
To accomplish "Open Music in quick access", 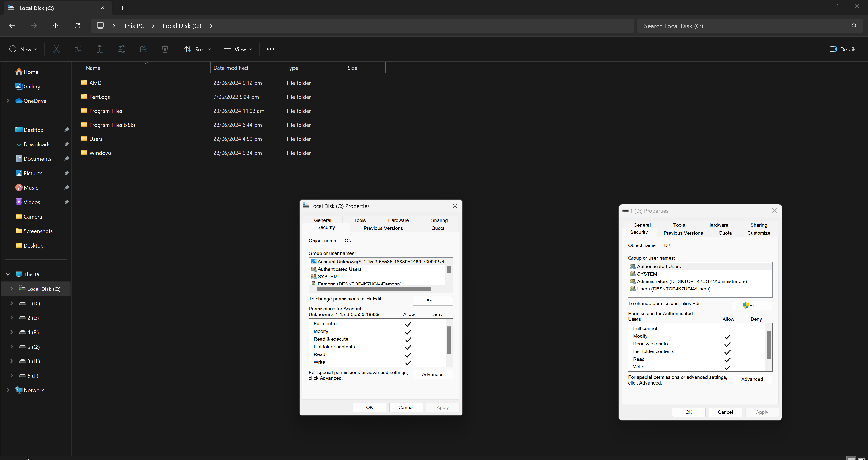I will [27, 188].
